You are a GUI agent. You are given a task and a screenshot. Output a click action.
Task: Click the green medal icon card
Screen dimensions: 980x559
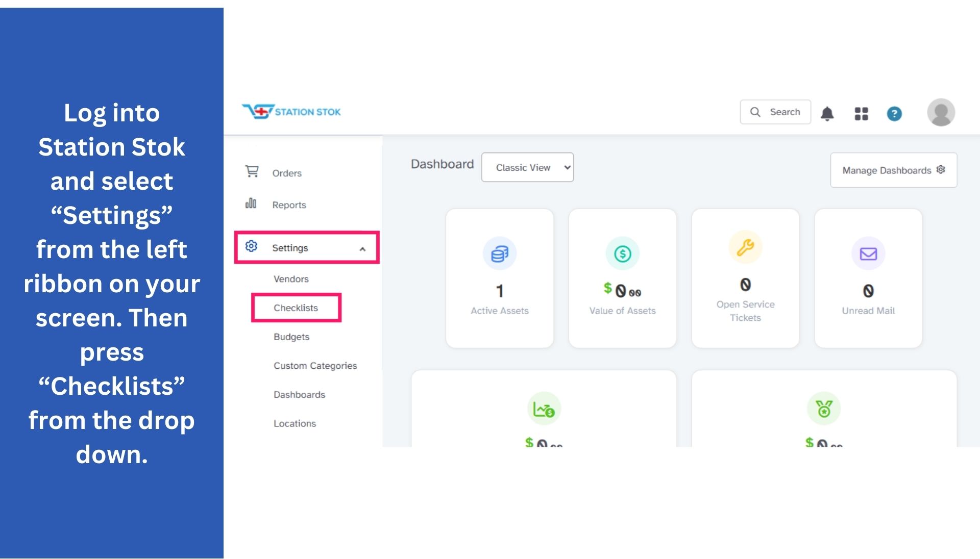[x=823, y=409]
